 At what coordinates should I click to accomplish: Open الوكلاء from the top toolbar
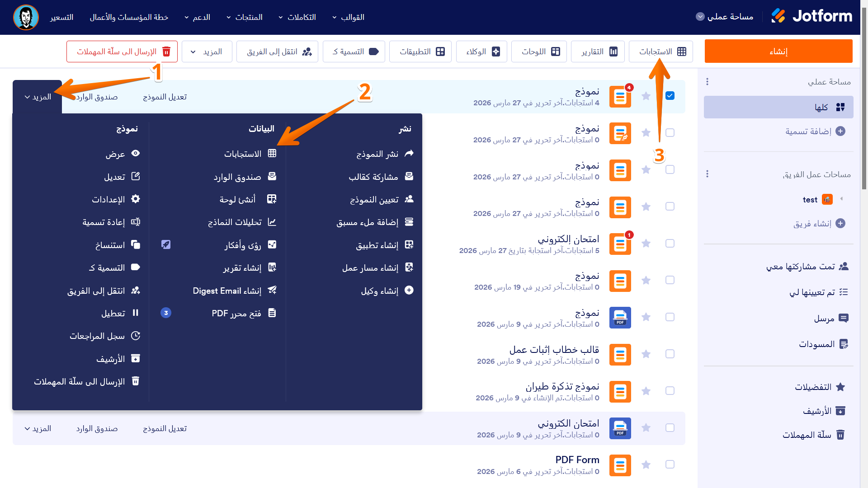[x=481, y=52]
